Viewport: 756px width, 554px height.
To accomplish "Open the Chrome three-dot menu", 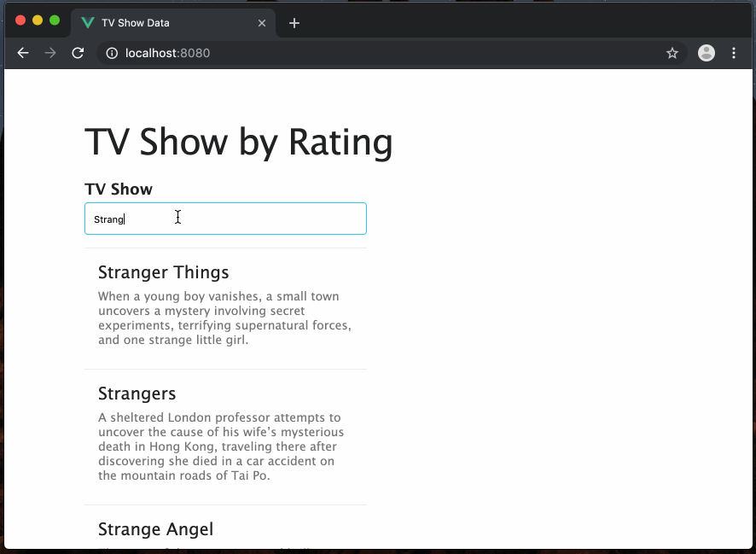I will (x=734, y=53).
